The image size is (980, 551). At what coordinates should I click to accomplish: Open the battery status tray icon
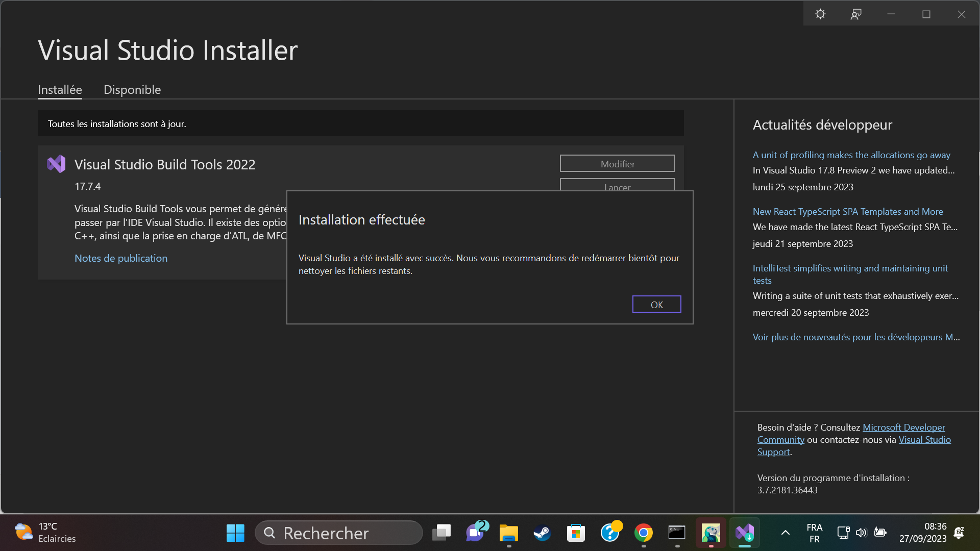pos(880,533)
